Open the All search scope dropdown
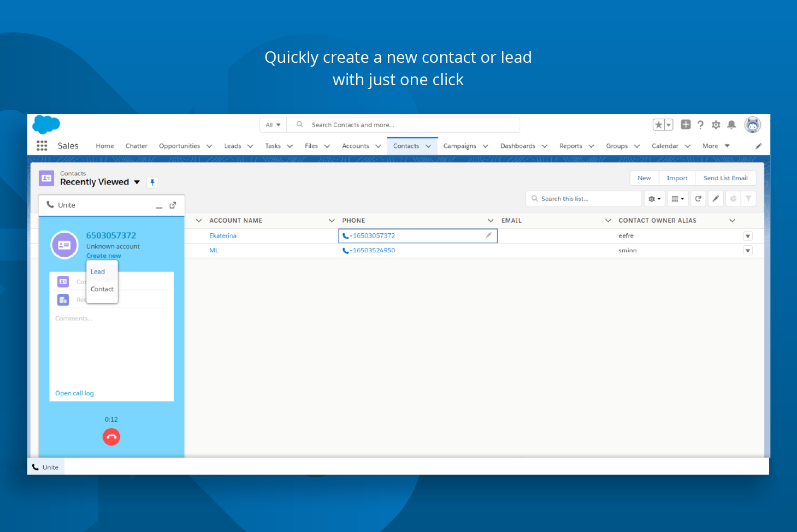This screenshot has height=532, width=797. click(273, 125)
